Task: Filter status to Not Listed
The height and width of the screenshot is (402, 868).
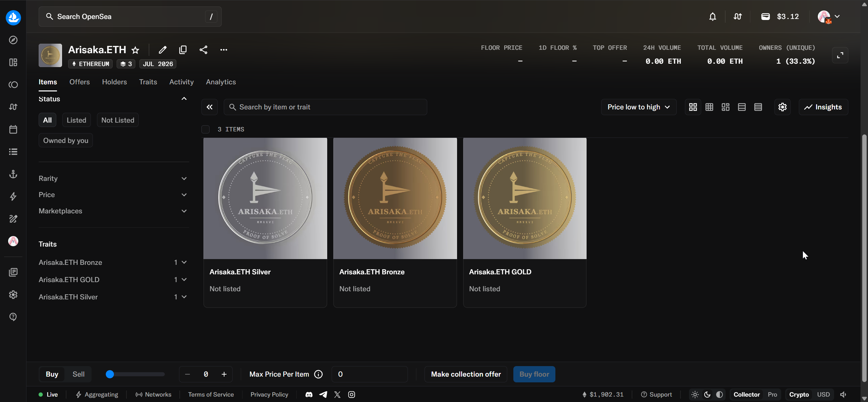Action: tap(118, 120)
